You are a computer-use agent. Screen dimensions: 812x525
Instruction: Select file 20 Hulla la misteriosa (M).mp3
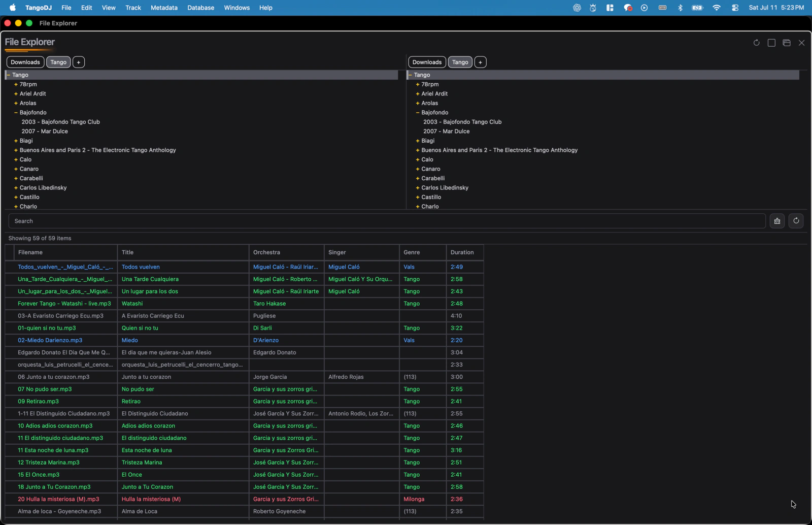tap(58, 499)
